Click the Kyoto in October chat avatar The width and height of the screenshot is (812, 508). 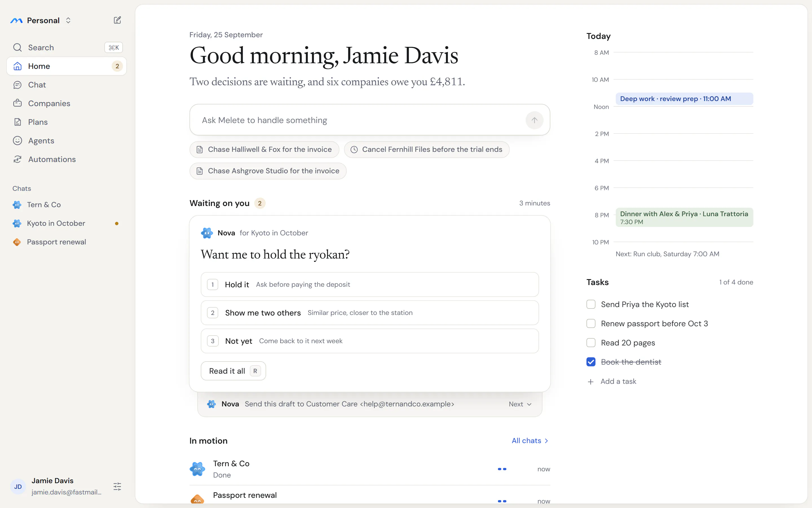click(x=17, y=224)
